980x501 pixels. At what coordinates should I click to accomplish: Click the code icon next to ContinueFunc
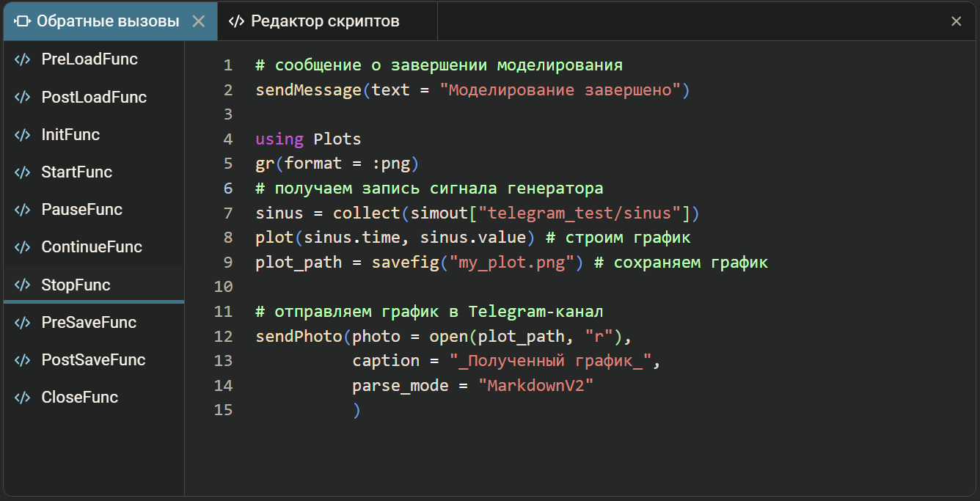point(22,247)
